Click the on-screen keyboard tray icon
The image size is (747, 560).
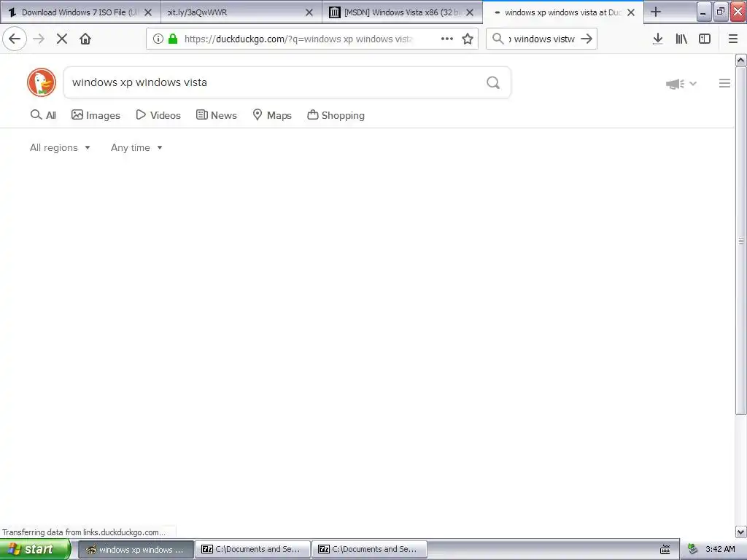coord(665,550)
